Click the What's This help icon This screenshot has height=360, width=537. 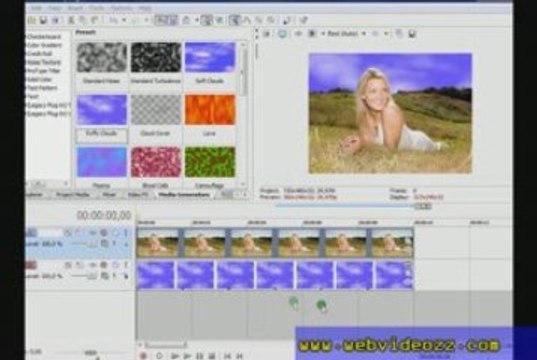click(x=303, y=21)
